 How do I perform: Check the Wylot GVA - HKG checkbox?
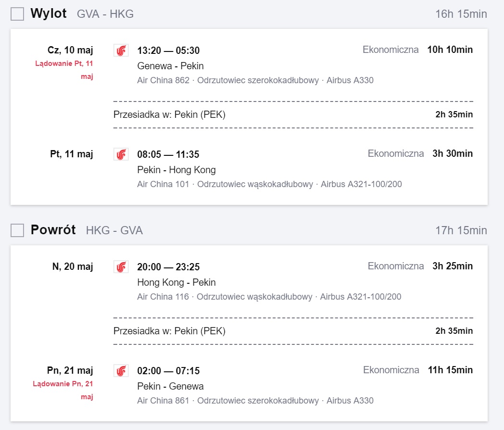[17, 14]
